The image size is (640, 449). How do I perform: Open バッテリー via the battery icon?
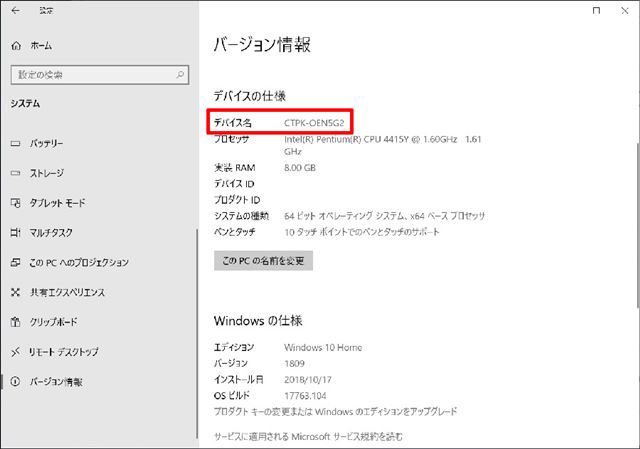click(16, 144)
